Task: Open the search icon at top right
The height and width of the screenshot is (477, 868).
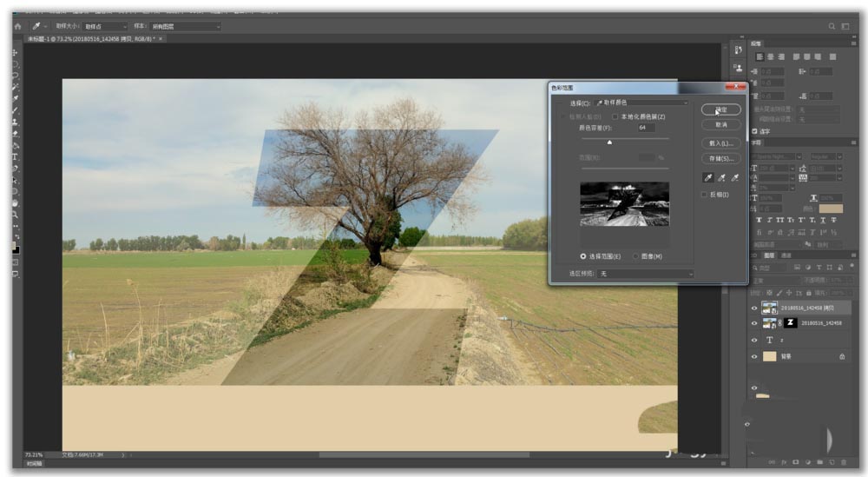Action: point(832,26)
